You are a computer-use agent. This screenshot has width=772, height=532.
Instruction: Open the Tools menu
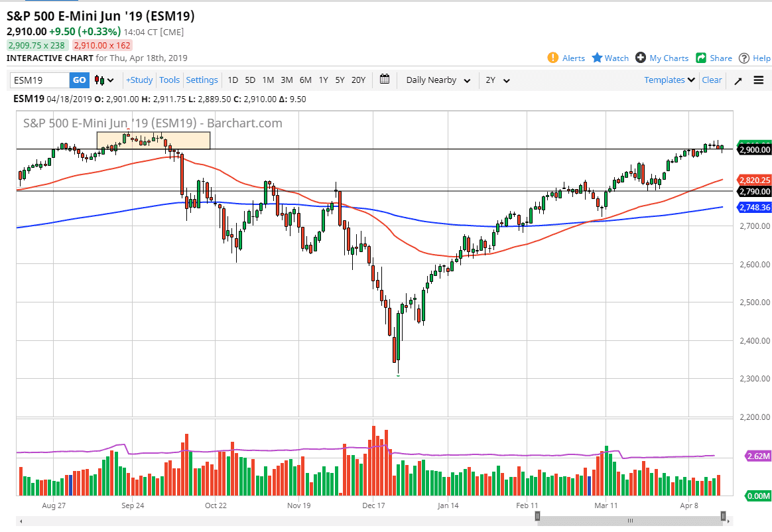click(169, 80)
